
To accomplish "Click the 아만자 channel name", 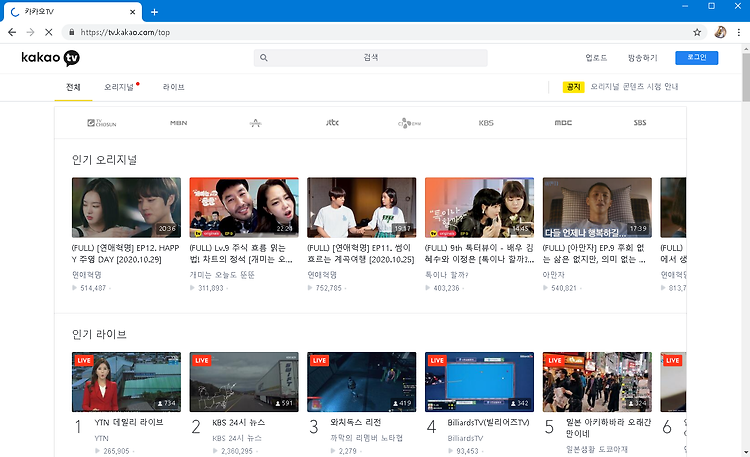I will pyautogui.click(x=553, y=275).
